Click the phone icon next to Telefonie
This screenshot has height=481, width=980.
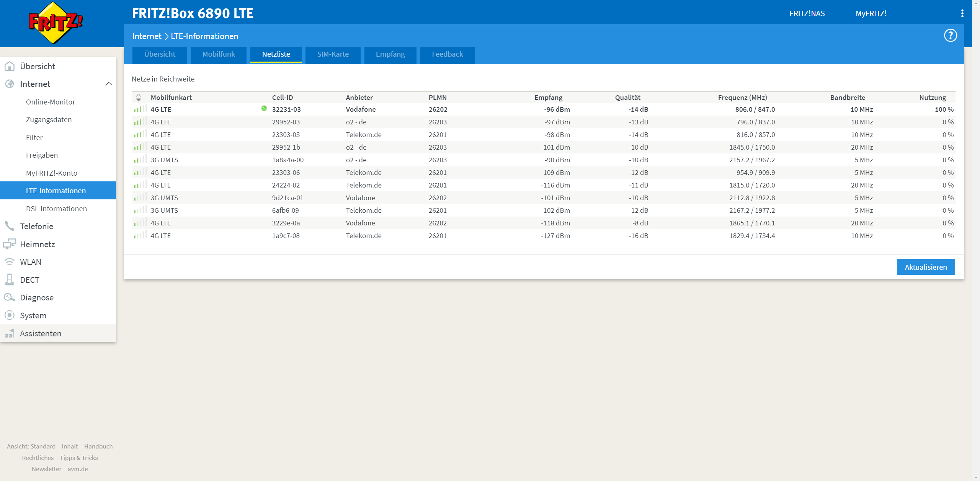click(x=10, y=226)
